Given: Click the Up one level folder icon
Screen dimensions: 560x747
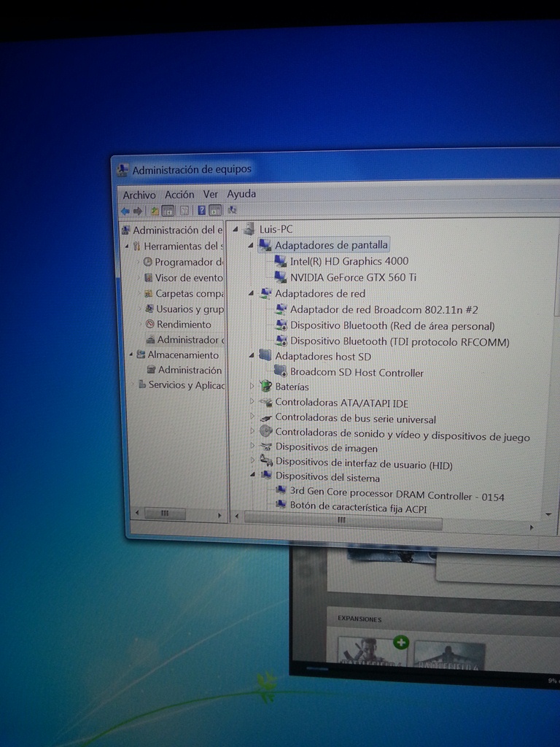Looking at the screenshot, I should pos(155,211).
